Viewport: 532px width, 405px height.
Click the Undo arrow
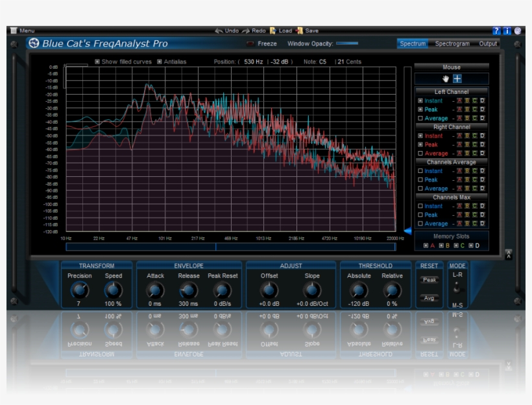point(219,31)
